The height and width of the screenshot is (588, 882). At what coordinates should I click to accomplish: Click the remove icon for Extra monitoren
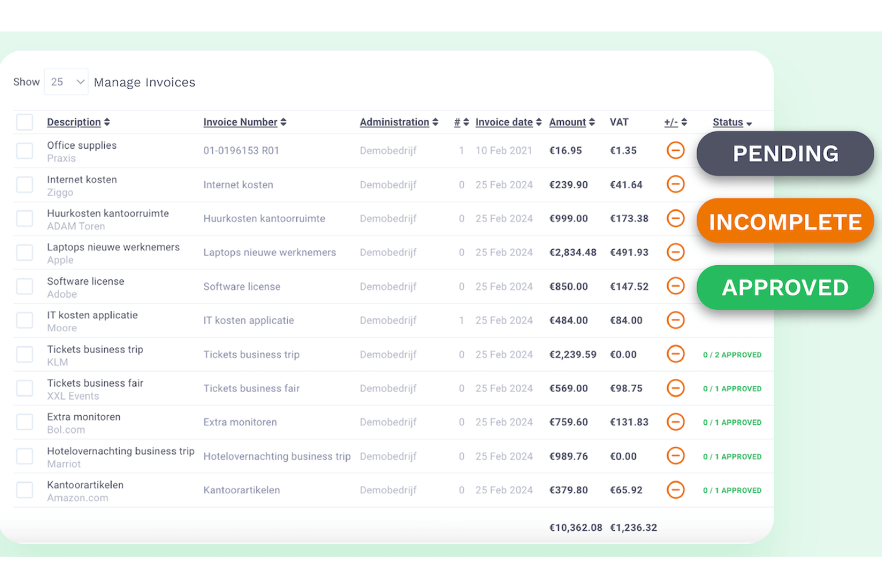[675, 422]
